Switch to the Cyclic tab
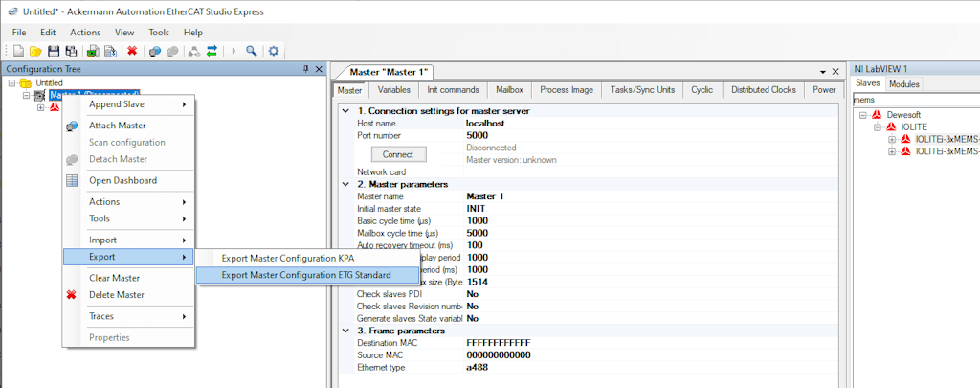 [702, 90]
